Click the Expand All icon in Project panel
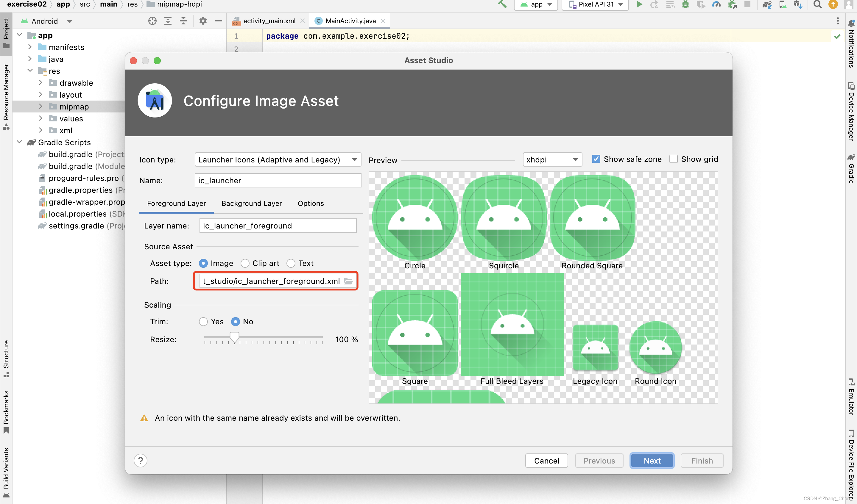 tap(168, 21)
